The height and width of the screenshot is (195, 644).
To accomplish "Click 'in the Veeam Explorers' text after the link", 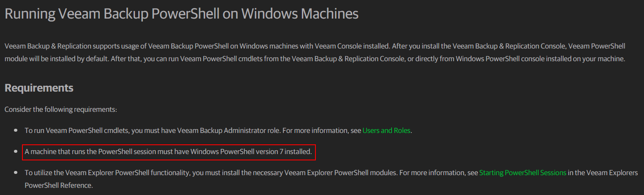I will point(603,173).
